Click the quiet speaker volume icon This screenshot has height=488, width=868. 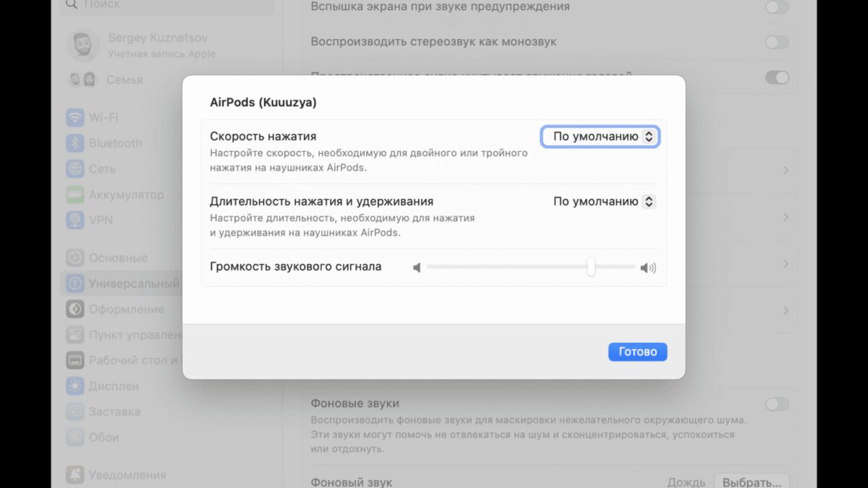417,268
